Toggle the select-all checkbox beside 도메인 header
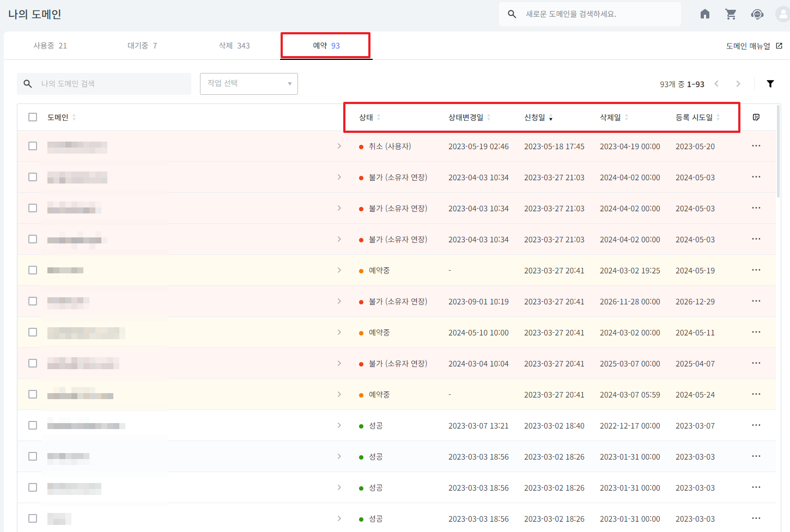The image size is (790, 532). pos(33,117)
